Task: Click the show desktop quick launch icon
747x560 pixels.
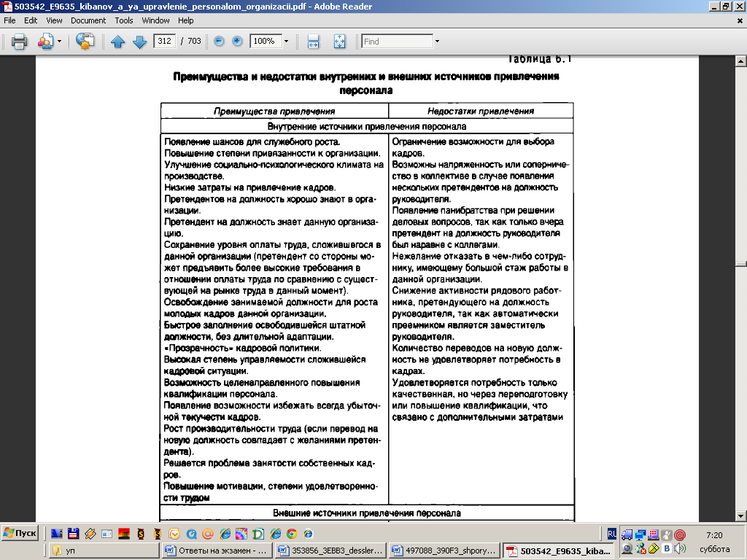Action: pyautogui.click(x=107, y=534)
